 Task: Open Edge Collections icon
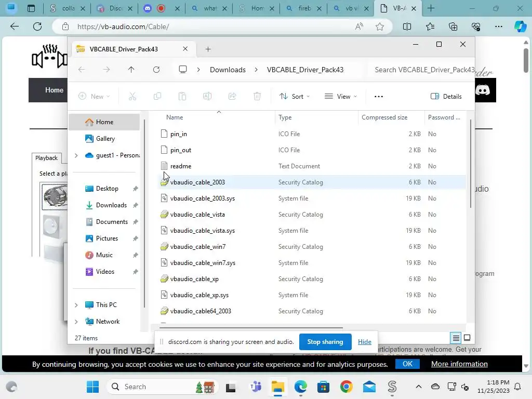(453, 26)
